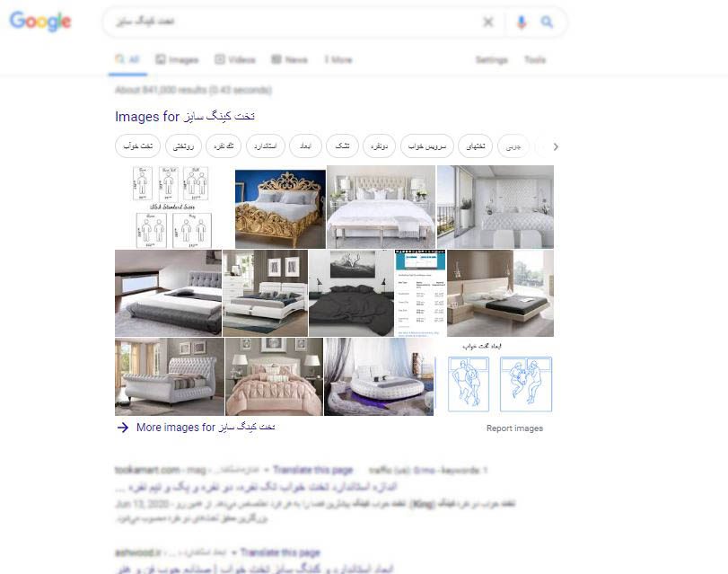Screen dimensions: 728x574
Task: Open 'Images for' heading link
Action: [x=185, y=116]
